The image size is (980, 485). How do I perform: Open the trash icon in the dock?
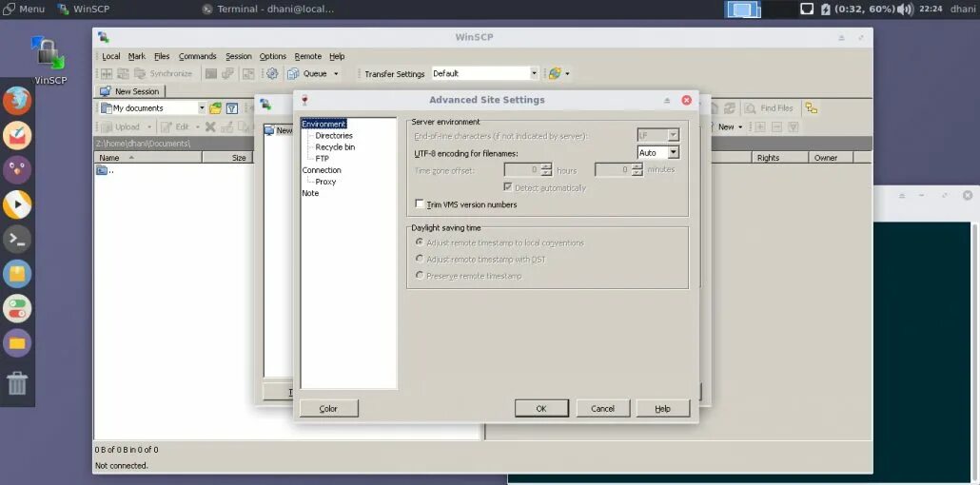tap(17, 382)
